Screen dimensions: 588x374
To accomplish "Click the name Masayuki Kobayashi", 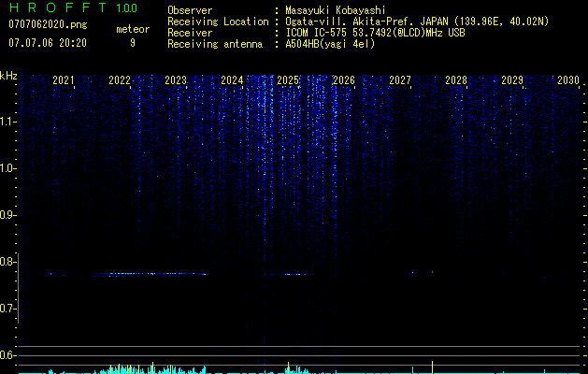I will [336, 10].
